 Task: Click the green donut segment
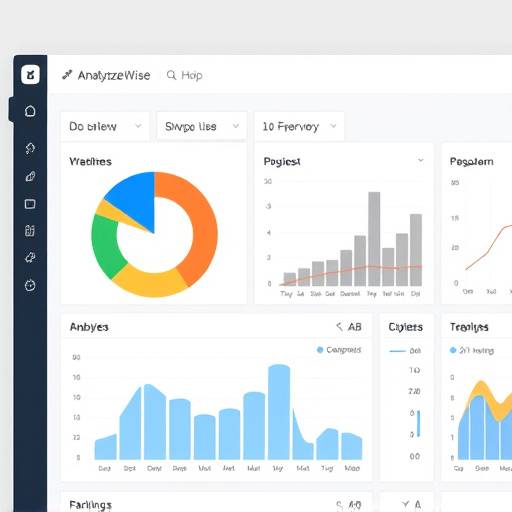[x=106, y=245]
